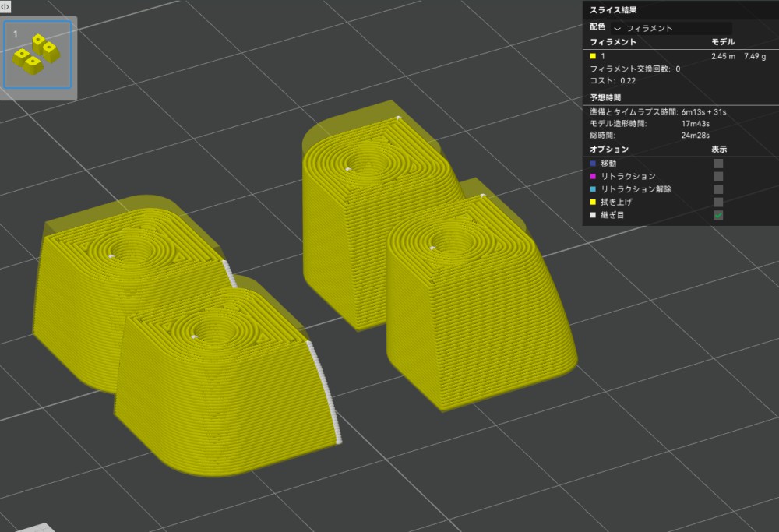
Task: Click the スライス結果 panel header
Action: point(613,10)
